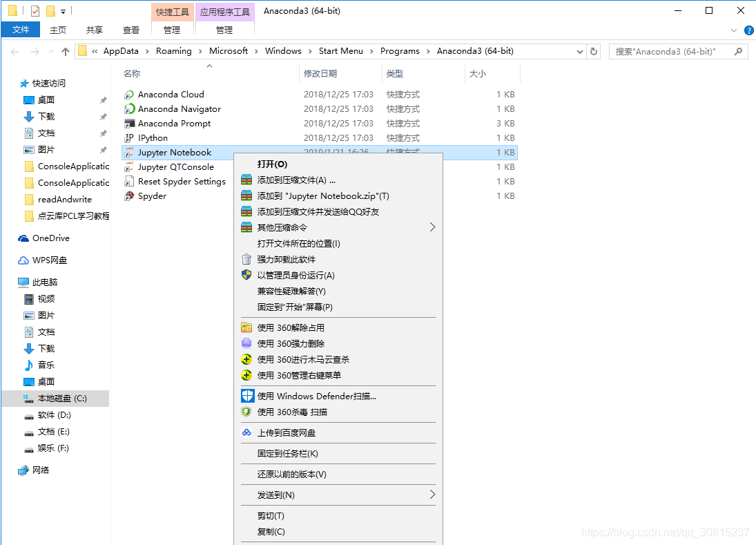Click the blue help question mark icon
The image size is (756, 545).
(x=749, y=30)
